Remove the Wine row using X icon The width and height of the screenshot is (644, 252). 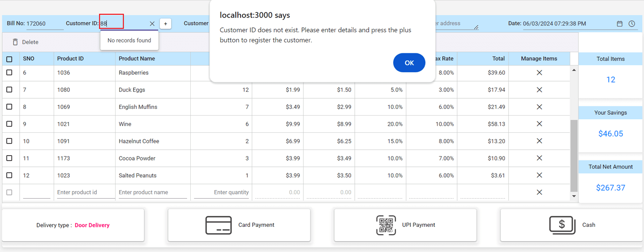[539, 124]
